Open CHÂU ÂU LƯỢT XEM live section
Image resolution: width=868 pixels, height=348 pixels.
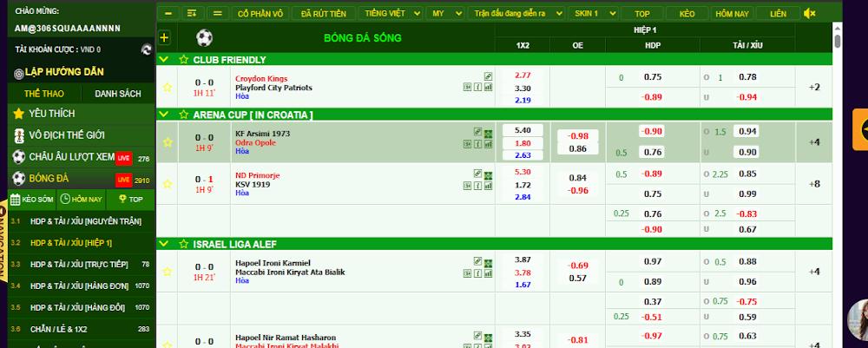(x=82, y=157)
